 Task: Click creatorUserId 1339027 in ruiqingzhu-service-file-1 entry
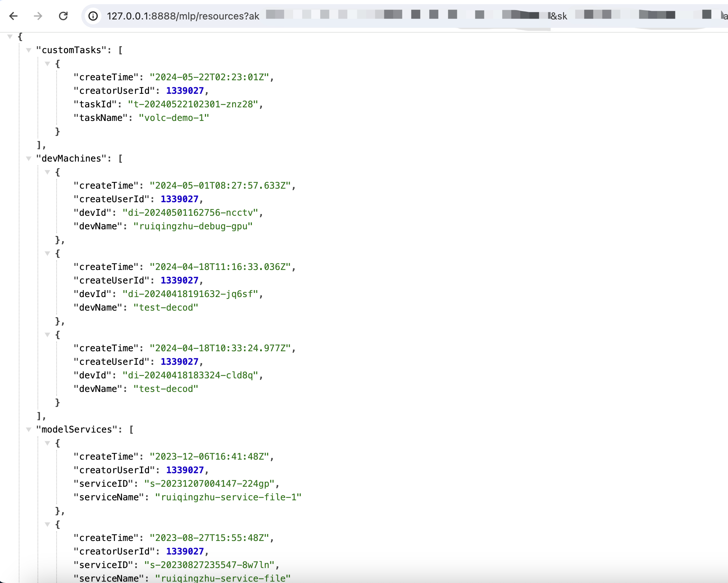click(x=185, y=470)
